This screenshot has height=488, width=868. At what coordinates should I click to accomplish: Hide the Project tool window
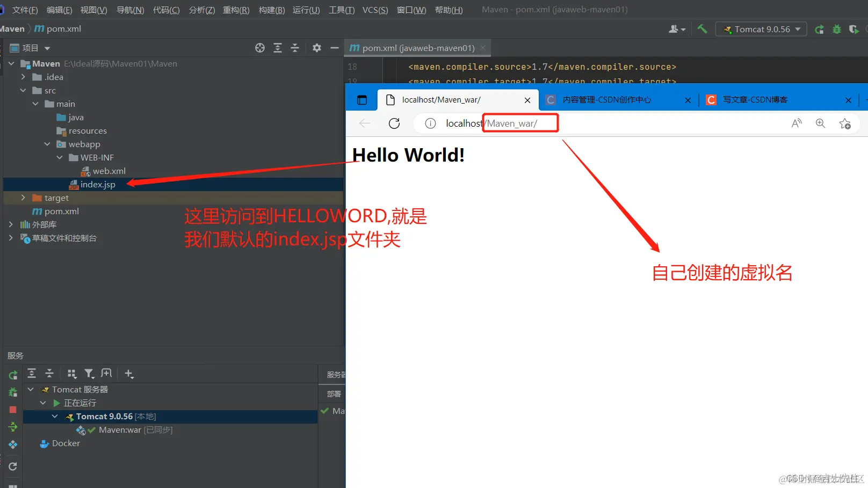(334, 48)
